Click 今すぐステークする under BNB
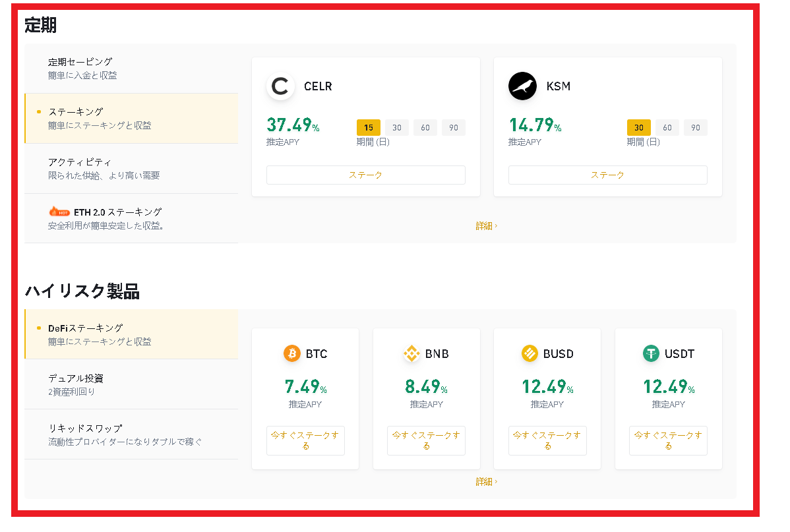This screenshot has width=790, height=532. click(x=426, y=441)
